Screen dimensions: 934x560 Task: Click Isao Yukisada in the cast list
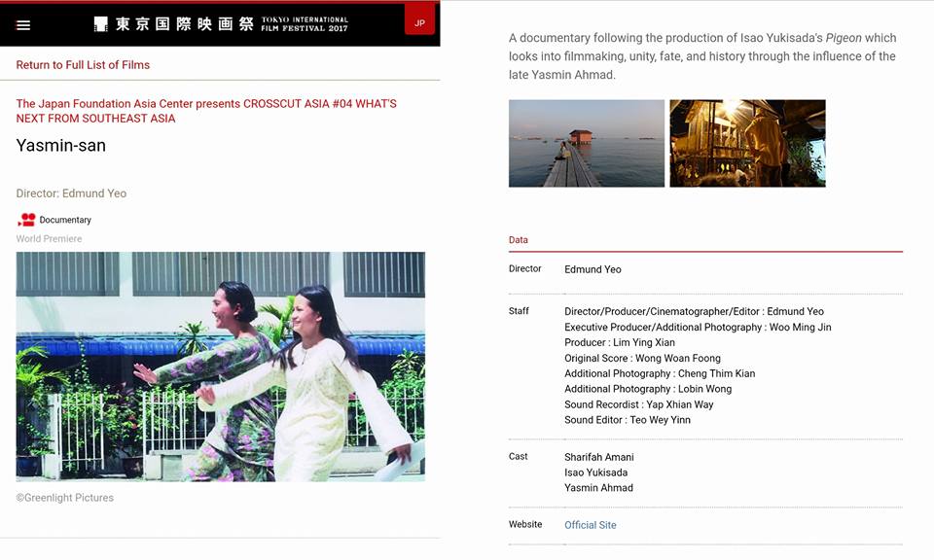596,472
